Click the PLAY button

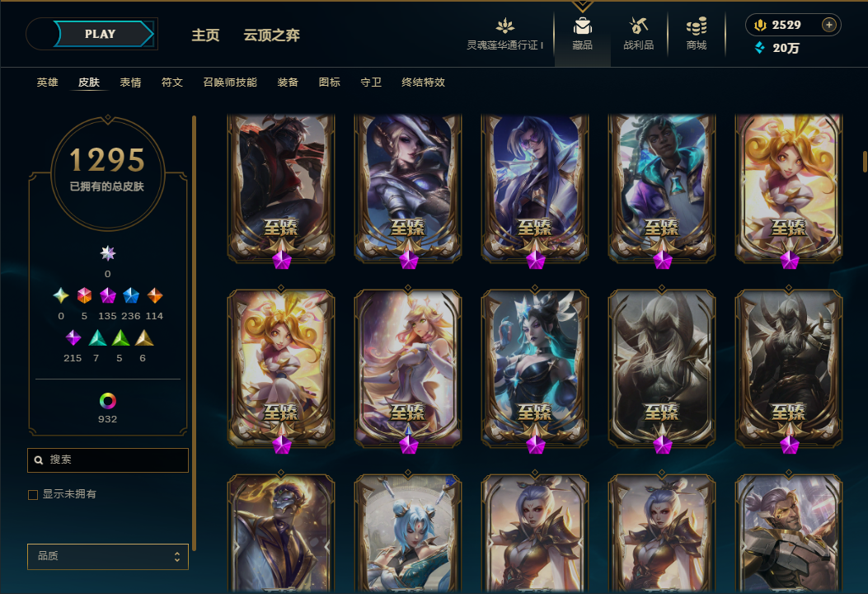tap(101, 34)
